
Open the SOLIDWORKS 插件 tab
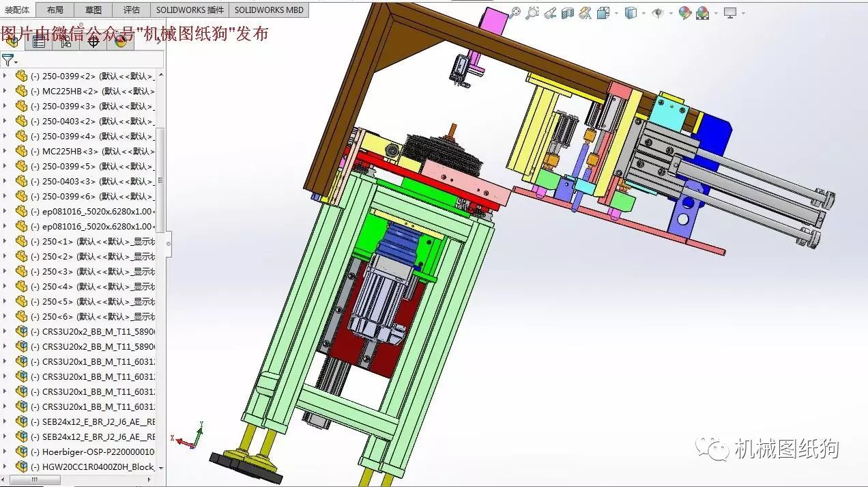point(190,10)
